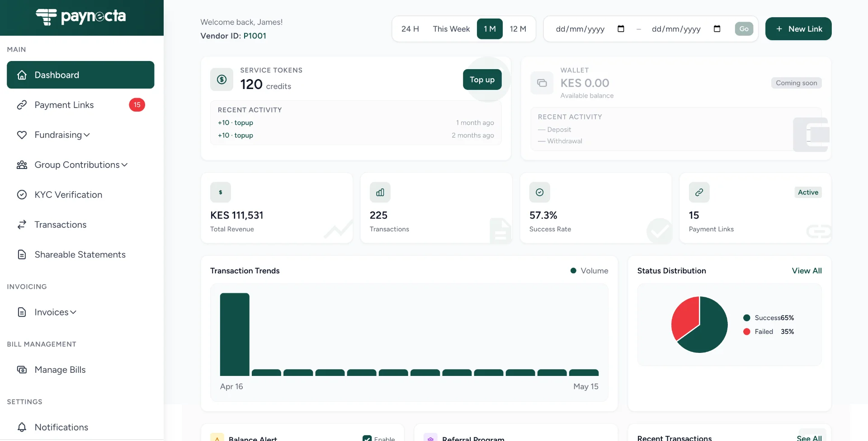Image resolution: width=868 pixels, height=441 pixels.
Task: Click the 57.3% Success Rate value
Action: [543, 216]
